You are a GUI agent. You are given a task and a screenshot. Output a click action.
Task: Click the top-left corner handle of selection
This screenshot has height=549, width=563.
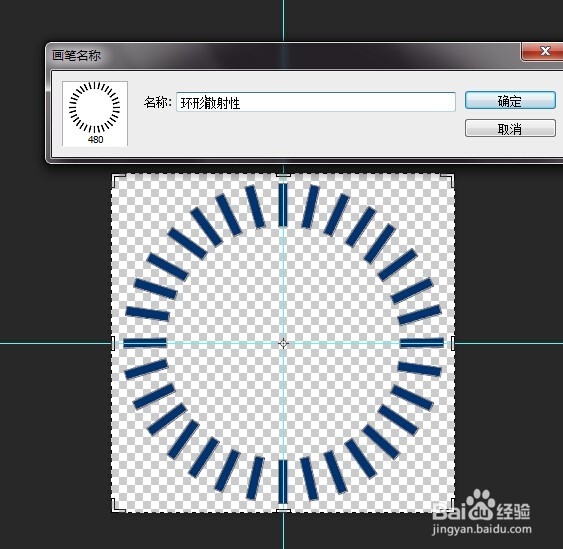[x=118, y=180]
